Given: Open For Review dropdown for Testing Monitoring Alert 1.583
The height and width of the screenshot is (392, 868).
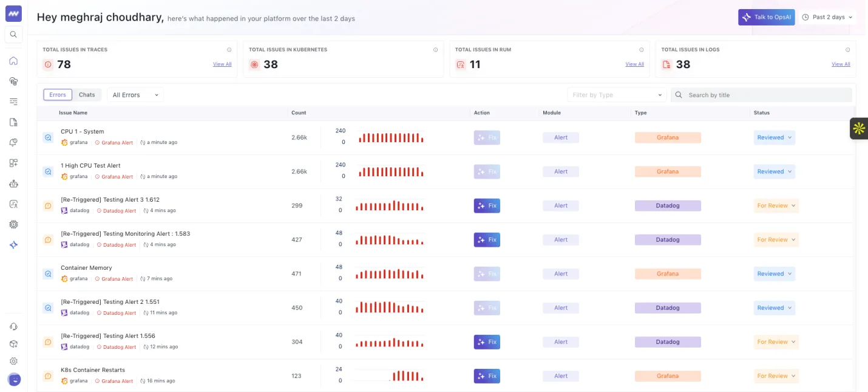Looking at the screenshot, I should [x=776, y=240].
